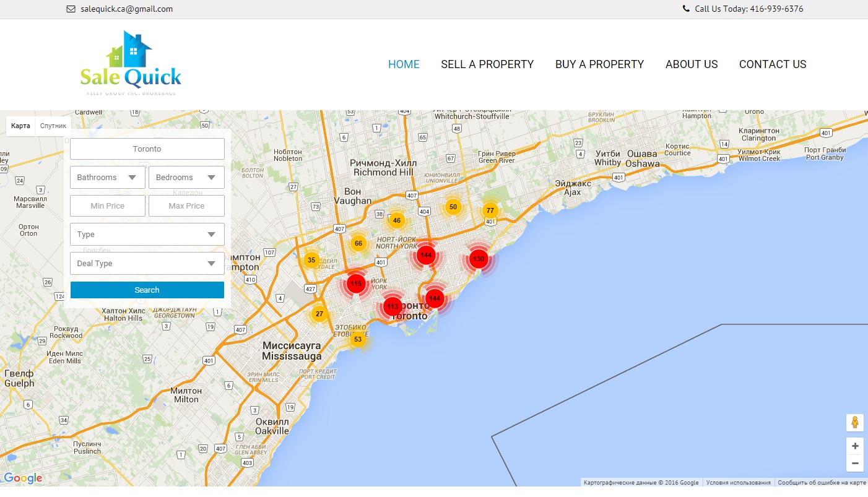Click the phone icon beside Call Us Today
The width and height of the screenshot is (868, 497).
(686, 9)
